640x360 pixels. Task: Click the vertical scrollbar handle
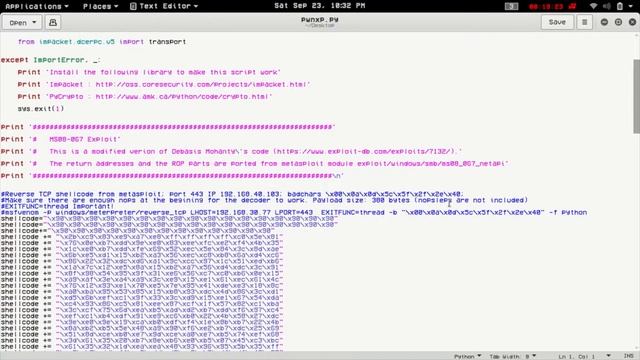click(636, 96)
